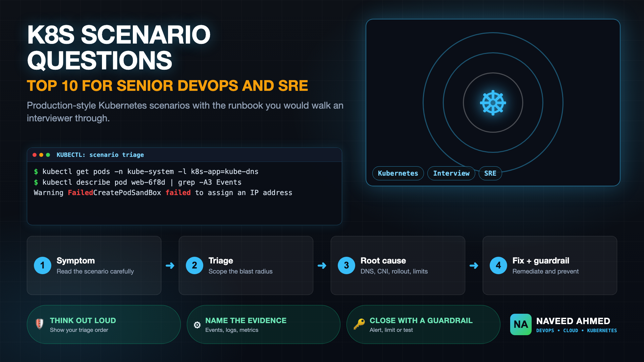This screenshot has width=644, height=362.
Task: Click the FailedCreatePodSandBox warning line
Action: (x=163, y=193)
